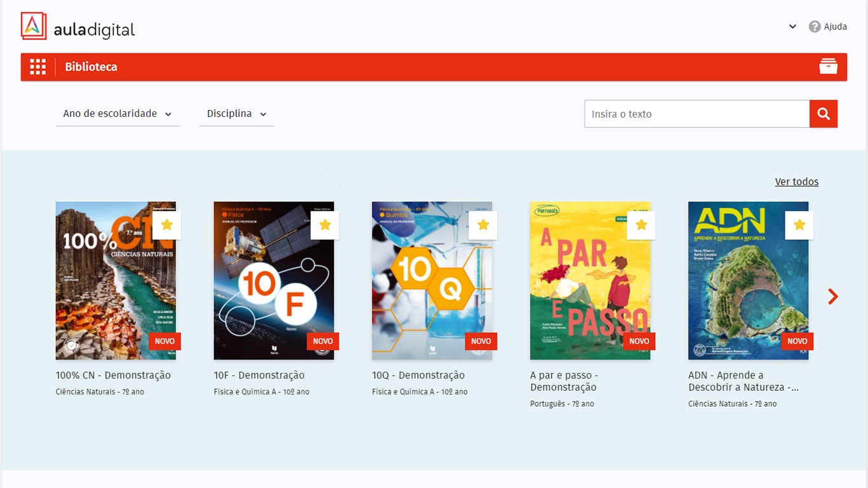
Task: Open the 100% CN book cover
Action: (116, 281)
